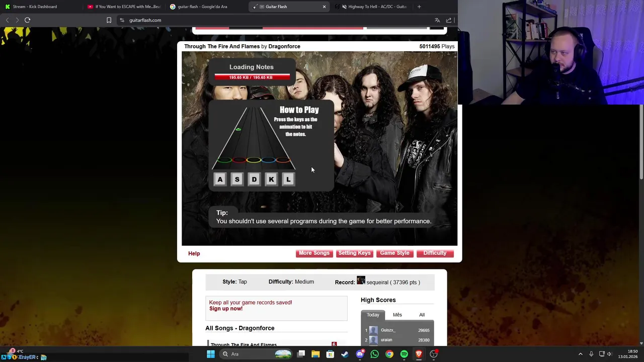Open Task View in taskbar

click(301, 354)
